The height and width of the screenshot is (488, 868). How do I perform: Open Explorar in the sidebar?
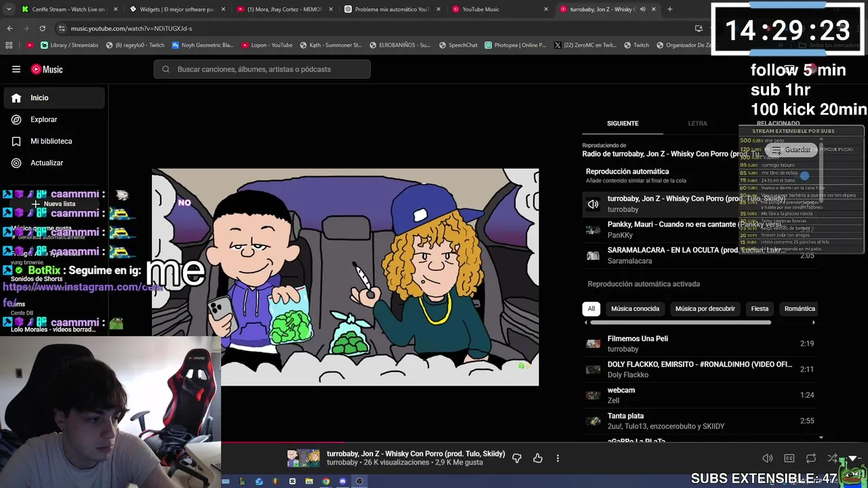click(55, 119)
